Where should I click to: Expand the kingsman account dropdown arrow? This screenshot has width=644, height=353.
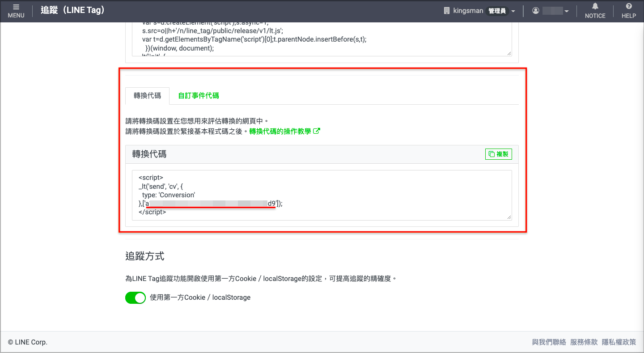coord(513,11)
